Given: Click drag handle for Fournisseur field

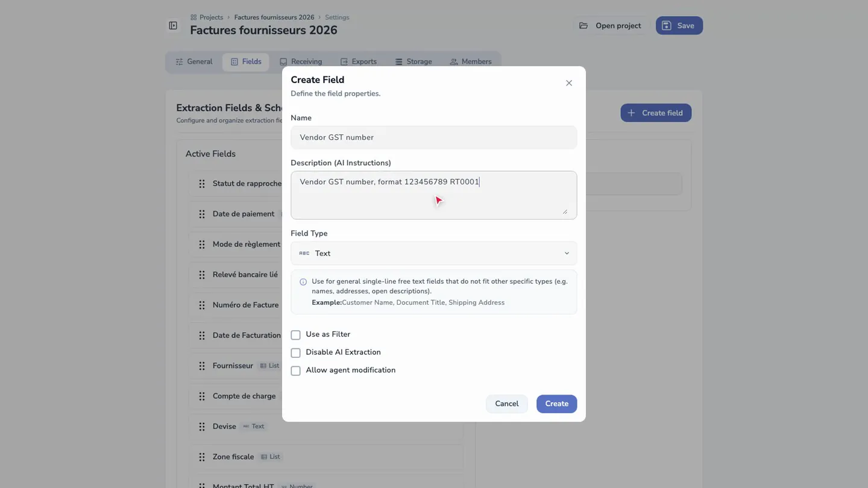Looking at the screenshot, I should pyautogui.click(x=202, y=366).
